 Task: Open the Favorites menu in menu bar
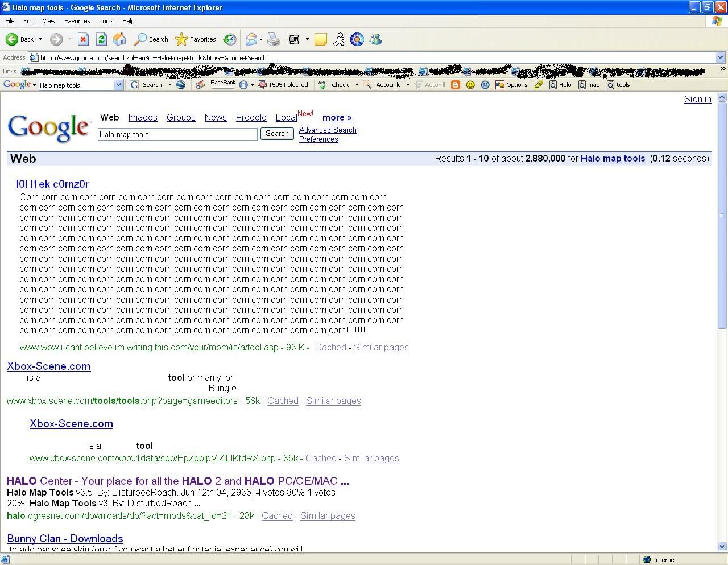pyautogui.click(x=77, y=21)
